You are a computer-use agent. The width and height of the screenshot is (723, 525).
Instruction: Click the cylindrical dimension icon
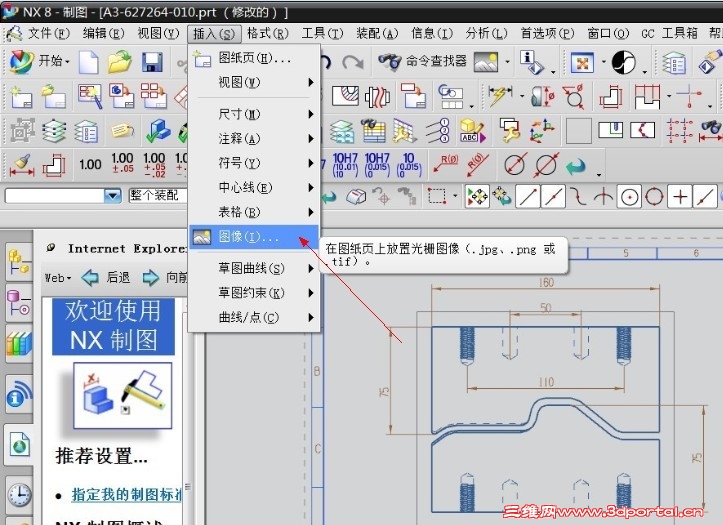[542, 96]
